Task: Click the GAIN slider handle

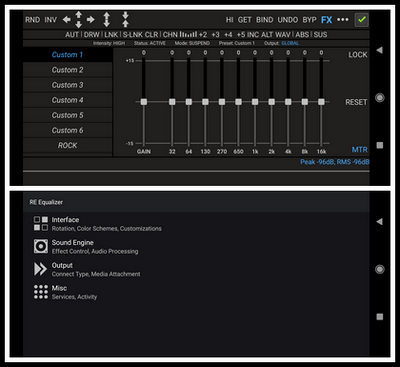Action: tap(144, 102)
